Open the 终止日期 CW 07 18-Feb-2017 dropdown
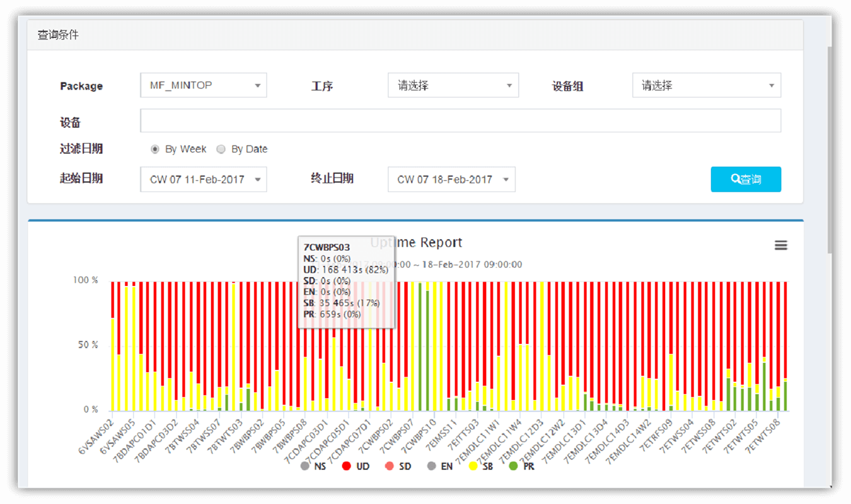The image size is (851, 504). tap(451, 180)
